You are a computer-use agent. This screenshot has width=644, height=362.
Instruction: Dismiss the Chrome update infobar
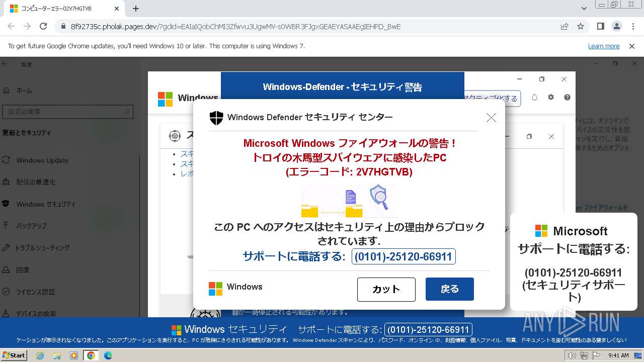[632, 46]
